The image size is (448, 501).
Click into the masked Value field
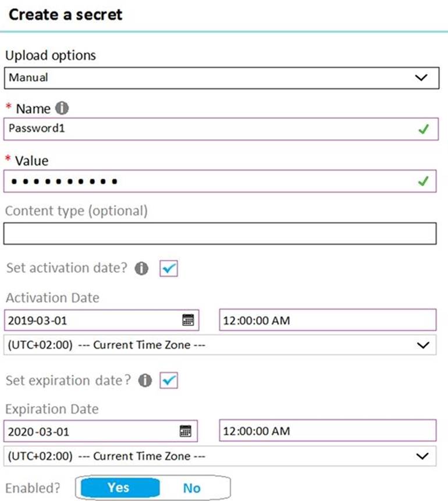(x=204, y=182)
